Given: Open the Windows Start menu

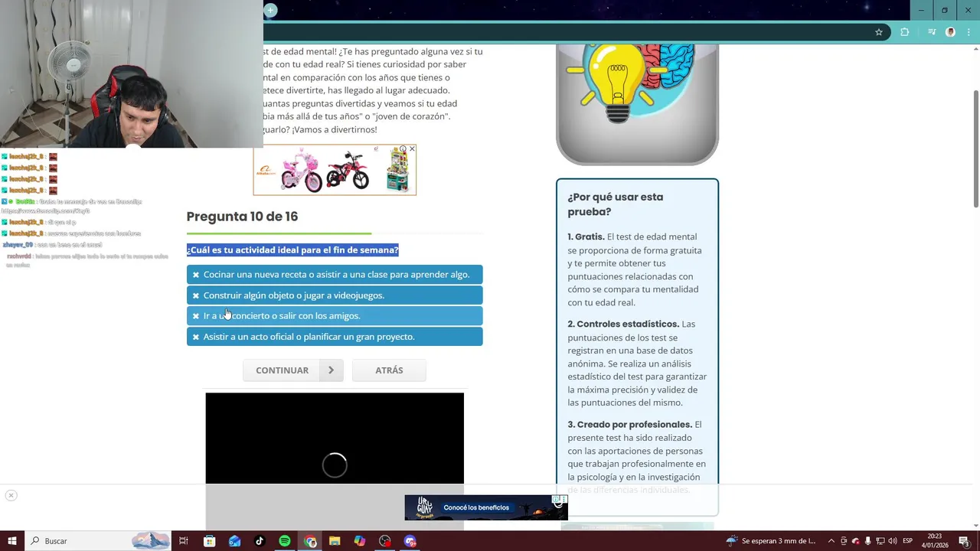Looking at the screenshot, I should [12, 541].
